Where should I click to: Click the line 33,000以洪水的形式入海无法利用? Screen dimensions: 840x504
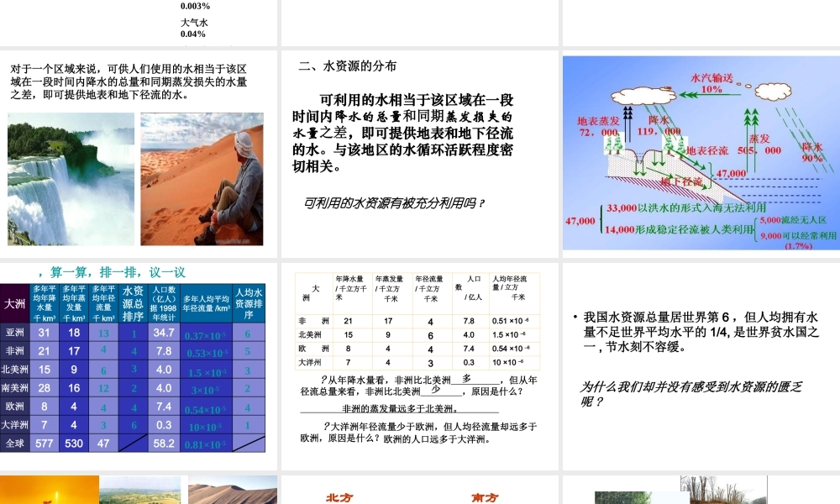[686, 207]
